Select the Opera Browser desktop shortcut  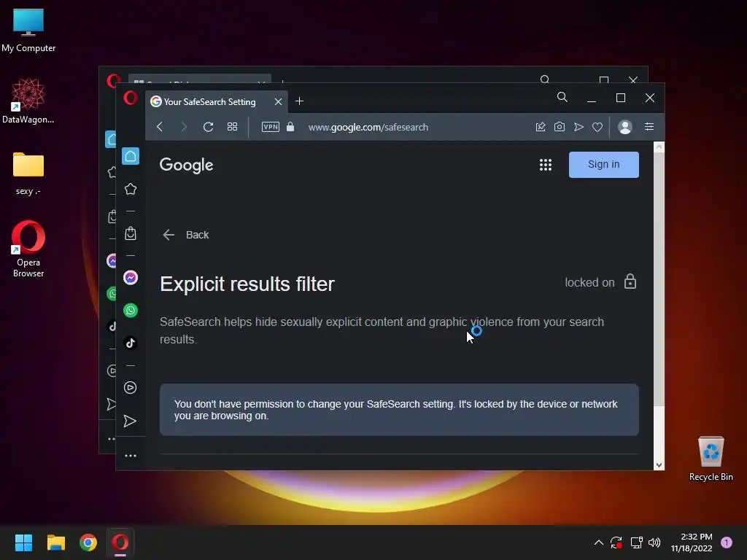(28, 249)
